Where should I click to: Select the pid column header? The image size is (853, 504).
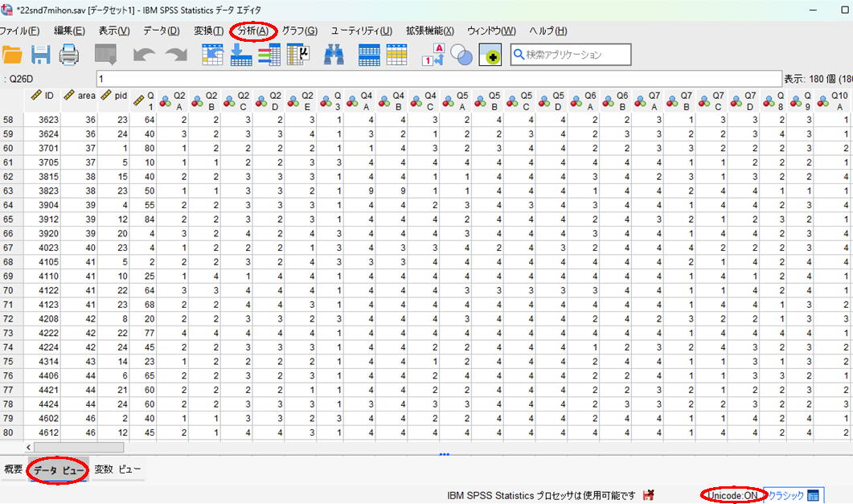coord(113,100)
